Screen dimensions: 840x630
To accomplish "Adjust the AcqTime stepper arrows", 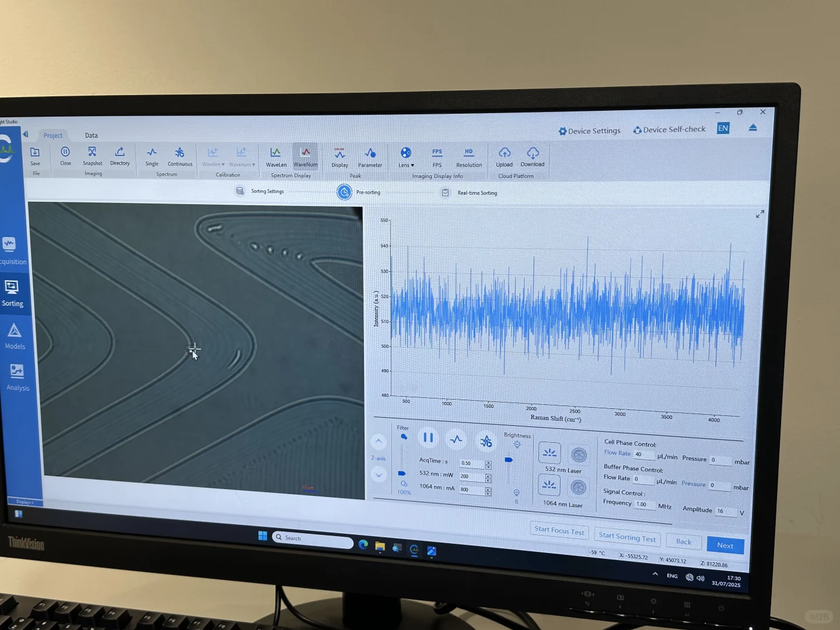I will 488,464.
